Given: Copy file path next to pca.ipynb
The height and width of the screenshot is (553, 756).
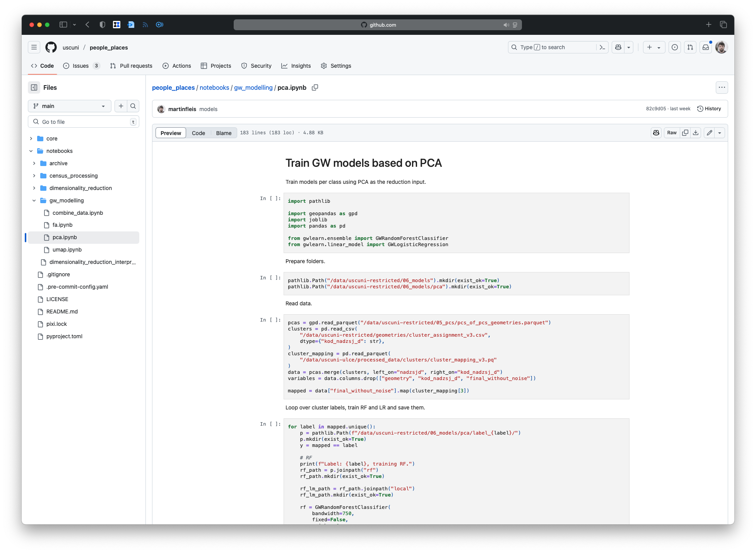Looking at the screenshot, I should pyautogui.click(x=315, y=87).
